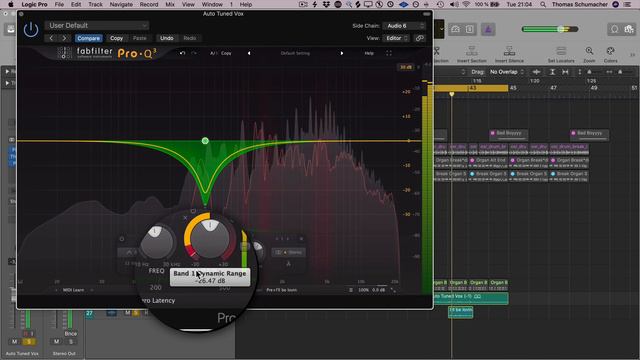
Task: Open the User Default preset dropdown
Action: click(x=96, y=25)
